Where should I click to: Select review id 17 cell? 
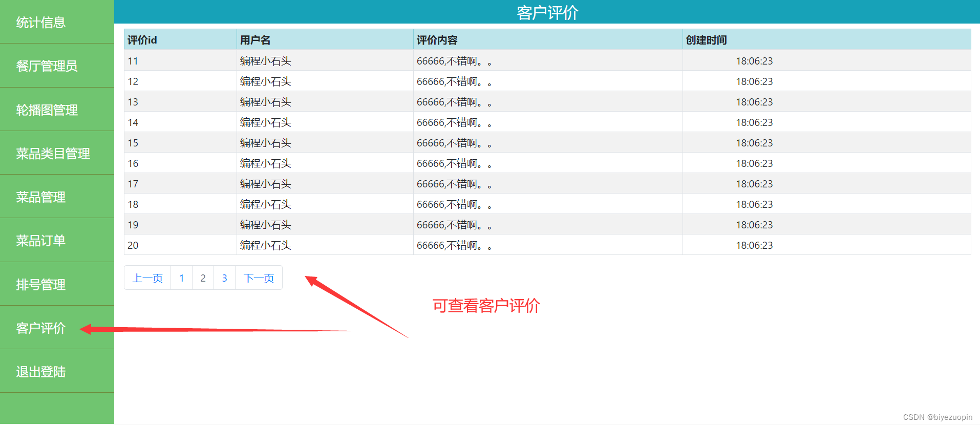[180, 183]
